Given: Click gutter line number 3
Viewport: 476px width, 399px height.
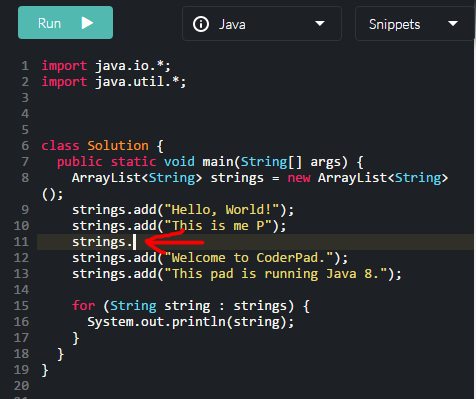Looking at the screenshot, I should [25, 98].
